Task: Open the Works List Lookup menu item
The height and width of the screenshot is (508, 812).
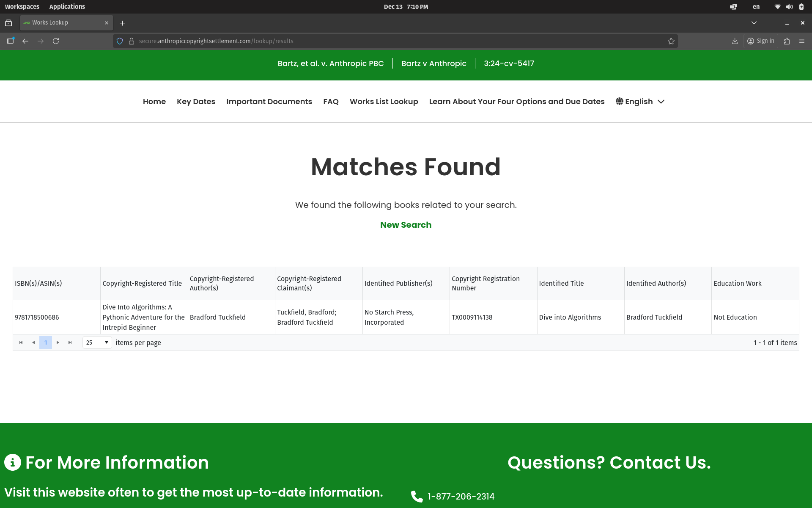Action: click(384, 102)
